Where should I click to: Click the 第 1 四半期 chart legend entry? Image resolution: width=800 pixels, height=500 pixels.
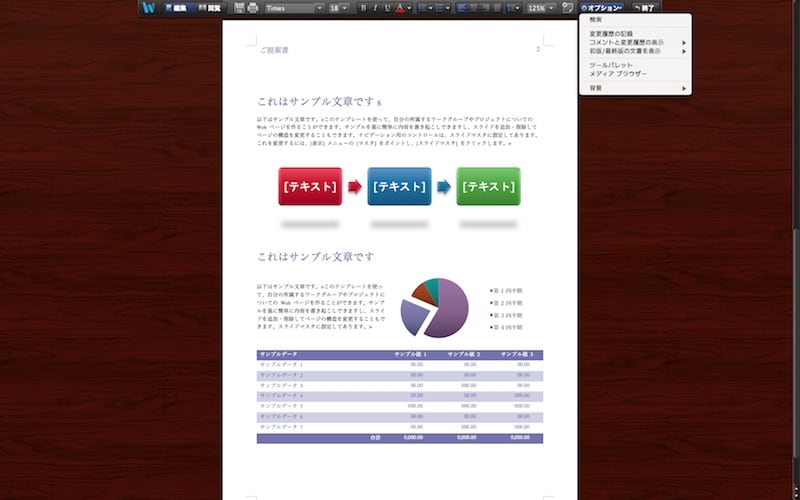tap(506, 291)
